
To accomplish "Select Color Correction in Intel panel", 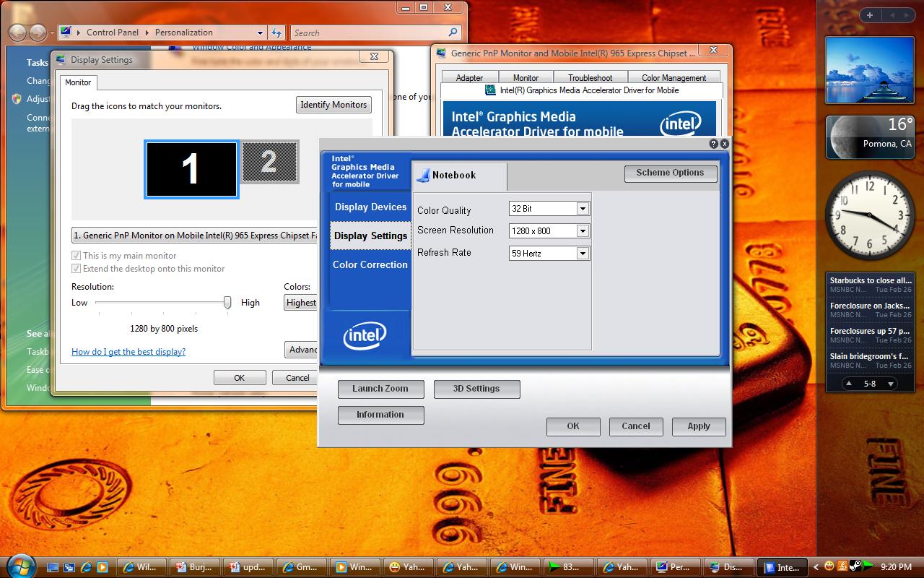I will pos(370,264).
